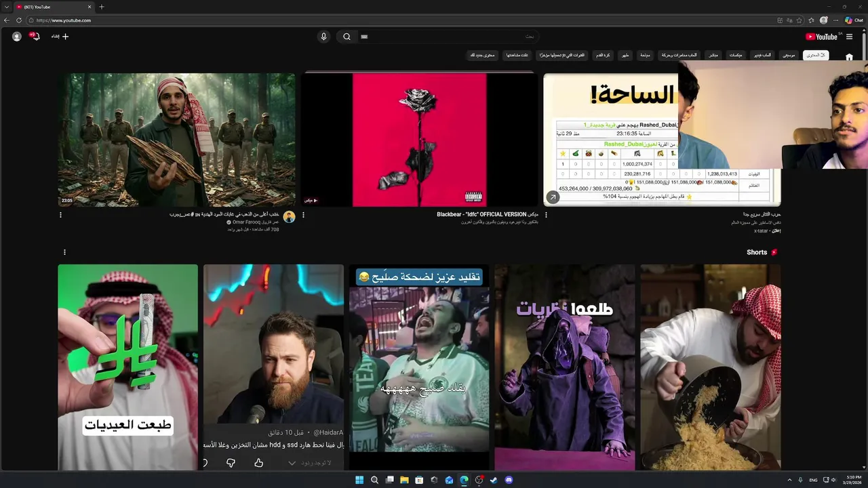This screenshot has height=488, width=868.
Task: Open the Omar Farooq channel name link
Action: click(256, 222)
